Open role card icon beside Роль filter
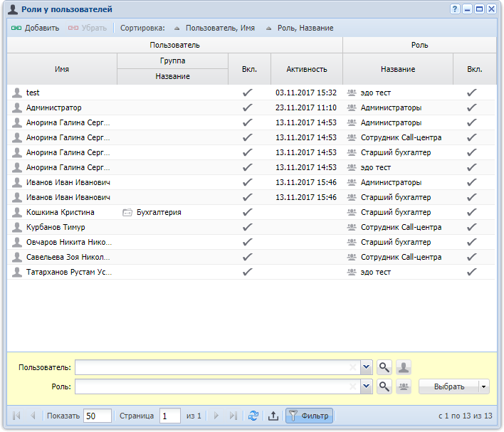Viewport: 504px width, 432px height. (404, 386)
